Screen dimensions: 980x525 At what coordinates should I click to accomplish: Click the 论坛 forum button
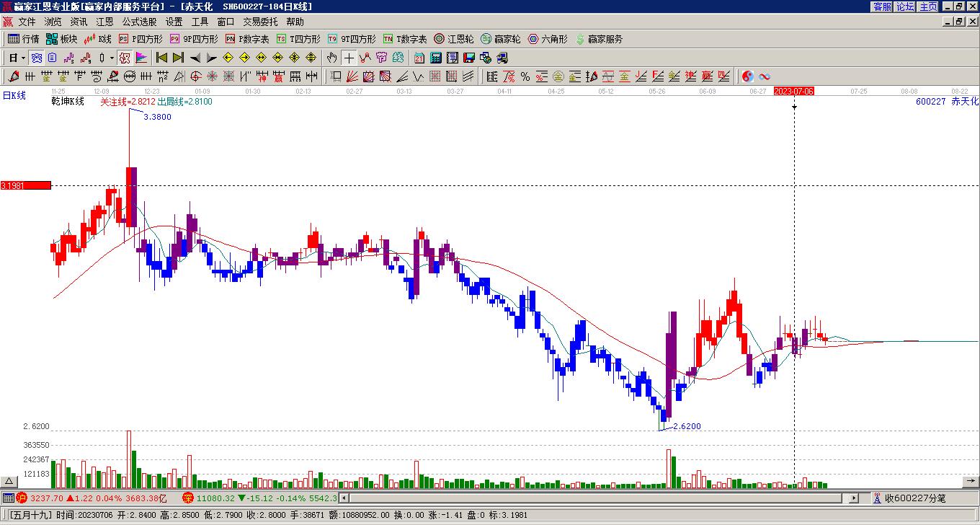click(905, 6)
